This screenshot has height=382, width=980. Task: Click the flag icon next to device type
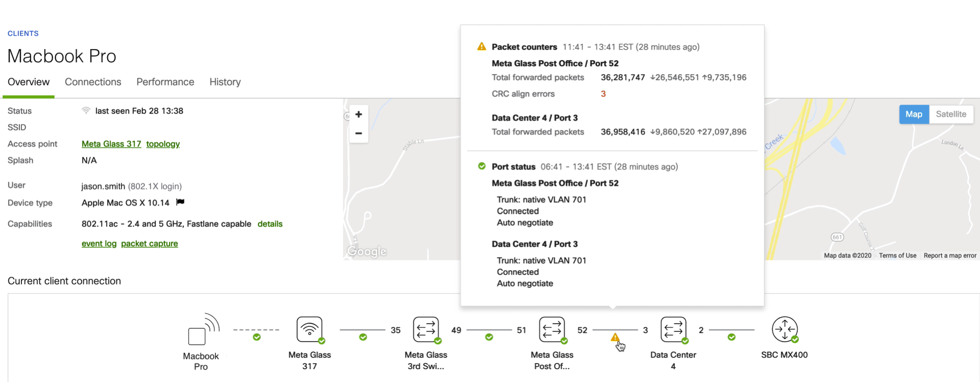coord(180,202)
